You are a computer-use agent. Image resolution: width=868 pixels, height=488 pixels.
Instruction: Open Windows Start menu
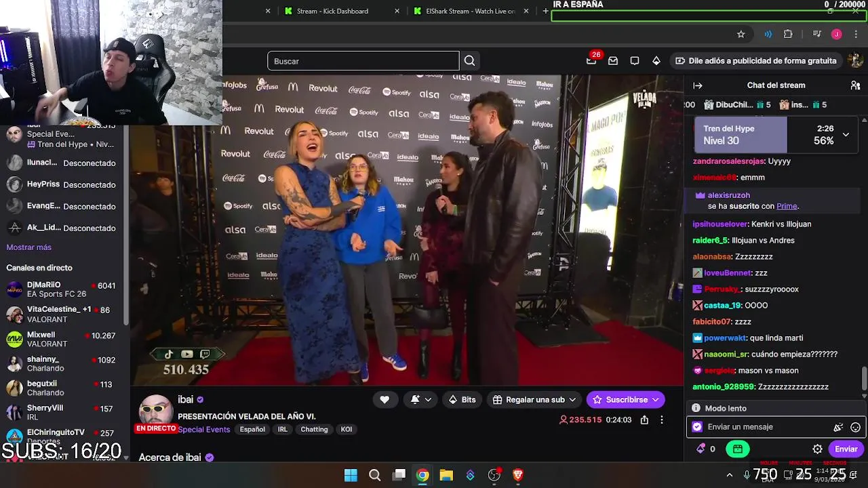pos(351,475)
